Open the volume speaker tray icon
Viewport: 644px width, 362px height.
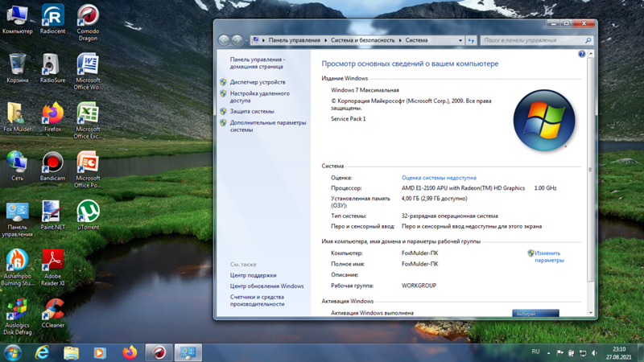coord(594,353)
